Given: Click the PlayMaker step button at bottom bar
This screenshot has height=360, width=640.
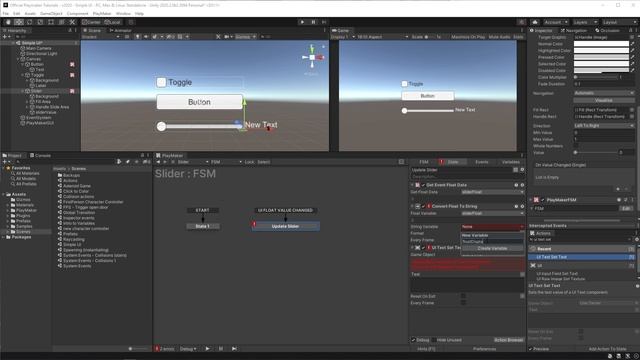Looking at the screenshot, I should 234,349.
